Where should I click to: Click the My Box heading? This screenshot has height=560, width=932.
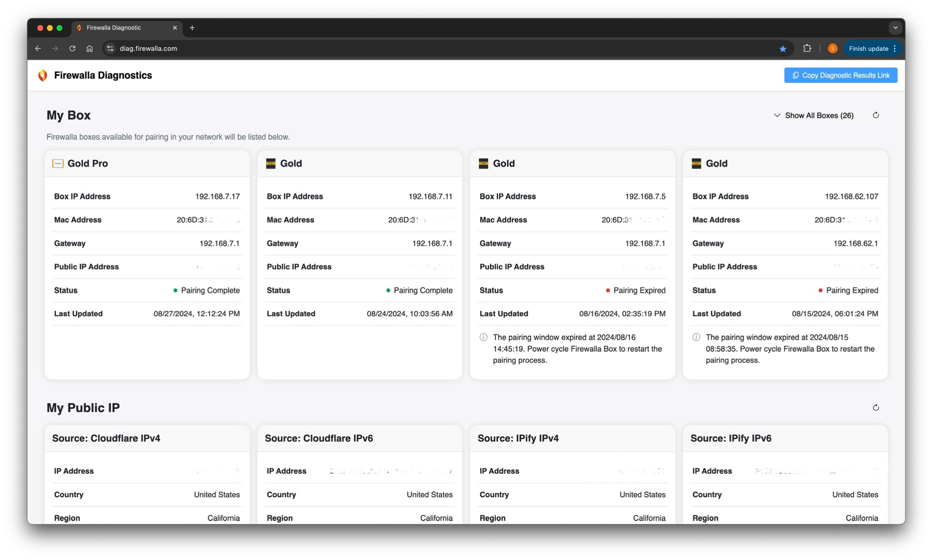click(x=68, y=115)
